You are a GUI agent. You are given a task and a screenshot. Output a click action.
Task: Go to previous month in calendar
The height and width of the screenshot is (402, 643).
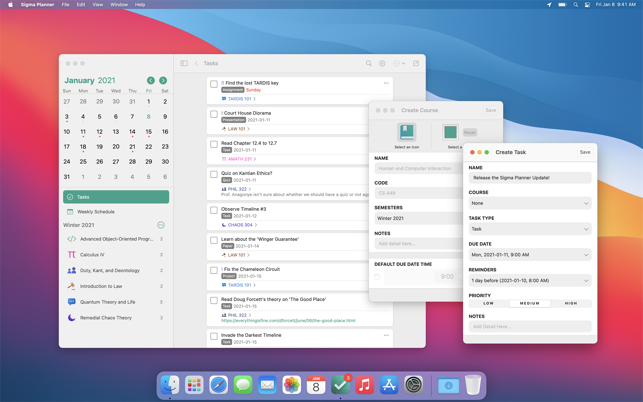[151, 80]
